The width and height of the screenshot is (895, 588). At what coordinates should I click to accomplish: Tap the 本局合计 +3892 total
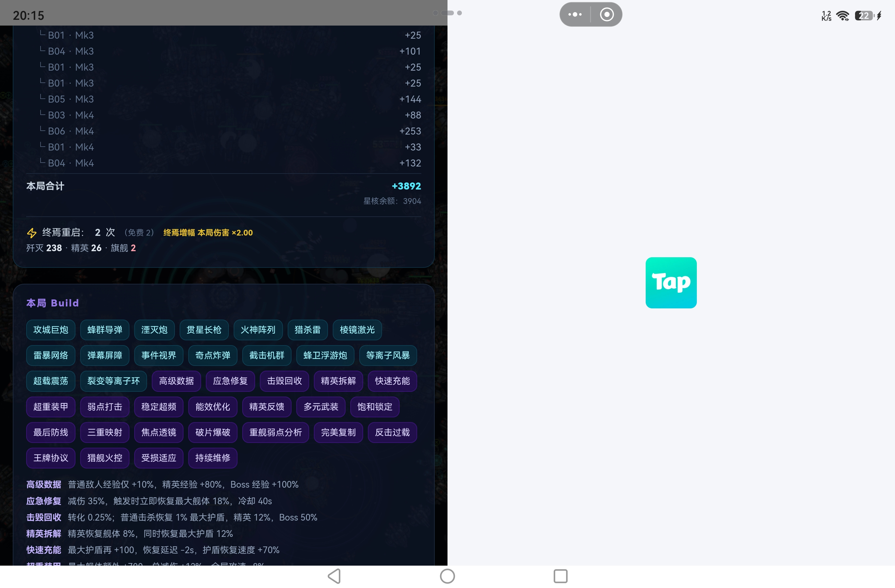point(224,186)
